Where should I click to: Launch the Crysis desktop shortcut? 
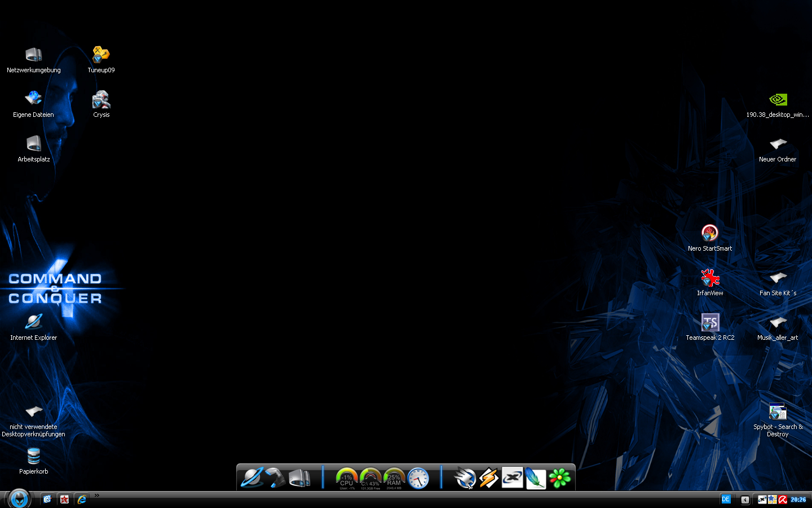101,104
